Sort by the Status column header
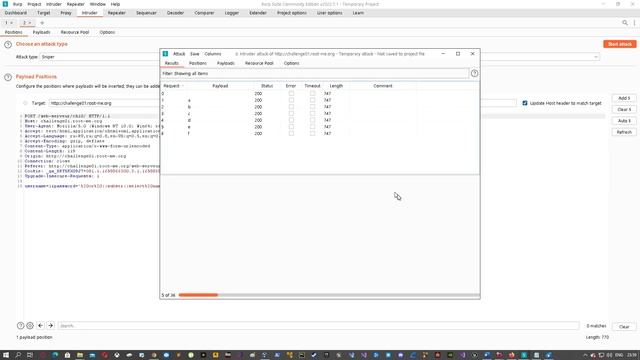The image size is (640, 360). tap(267, 86)
